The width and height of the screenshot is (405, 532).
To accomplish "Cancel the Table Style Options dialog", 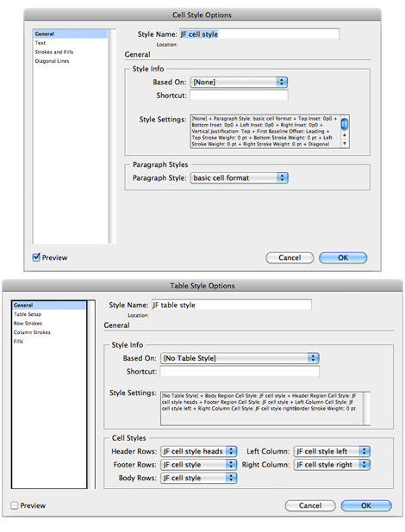I will point(310,505).
